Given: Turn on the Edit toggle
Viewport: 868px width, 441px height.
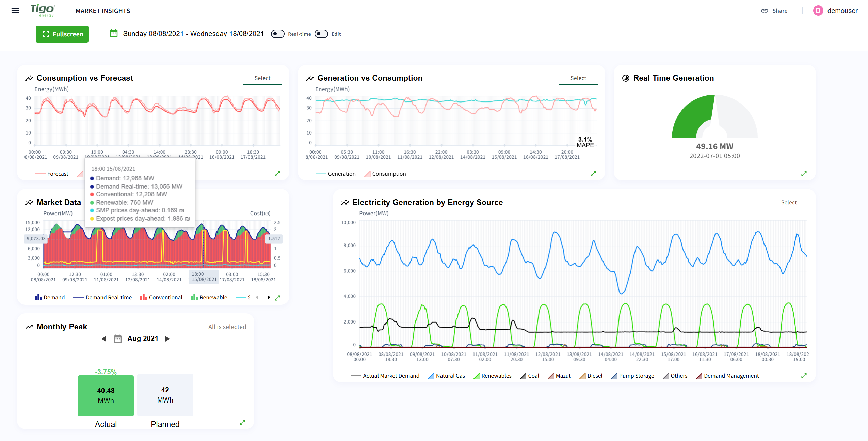Looking at the screenshot, I should [321, 34].
